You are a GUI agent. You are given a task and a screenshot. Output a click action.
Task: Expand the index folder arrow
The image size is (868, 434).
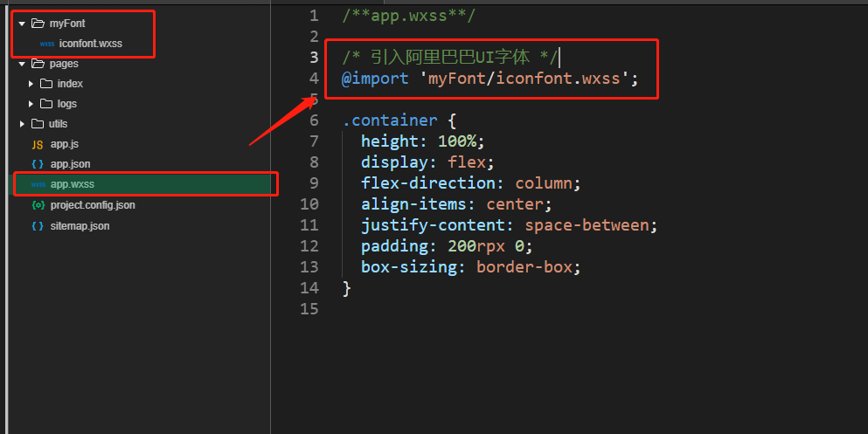31,84
